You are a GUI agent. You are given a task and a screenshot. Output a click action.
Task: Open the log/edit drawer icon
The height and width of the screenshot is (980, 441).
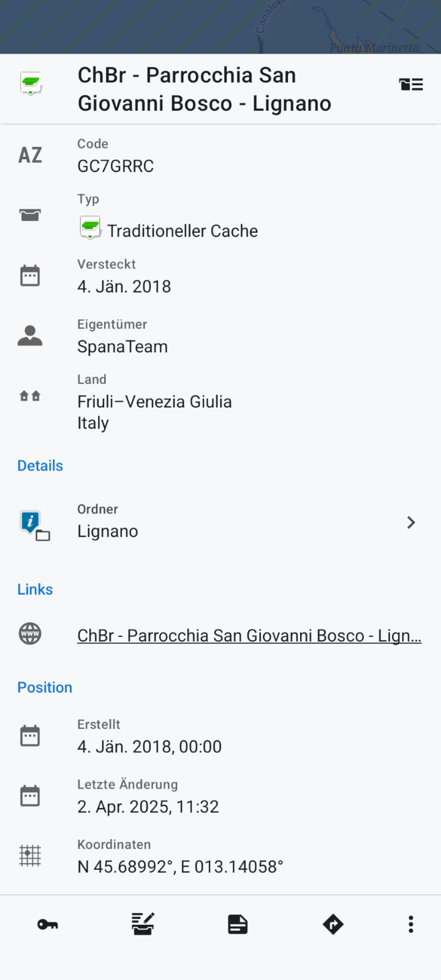pyautogui.click(x=143, y=924)
